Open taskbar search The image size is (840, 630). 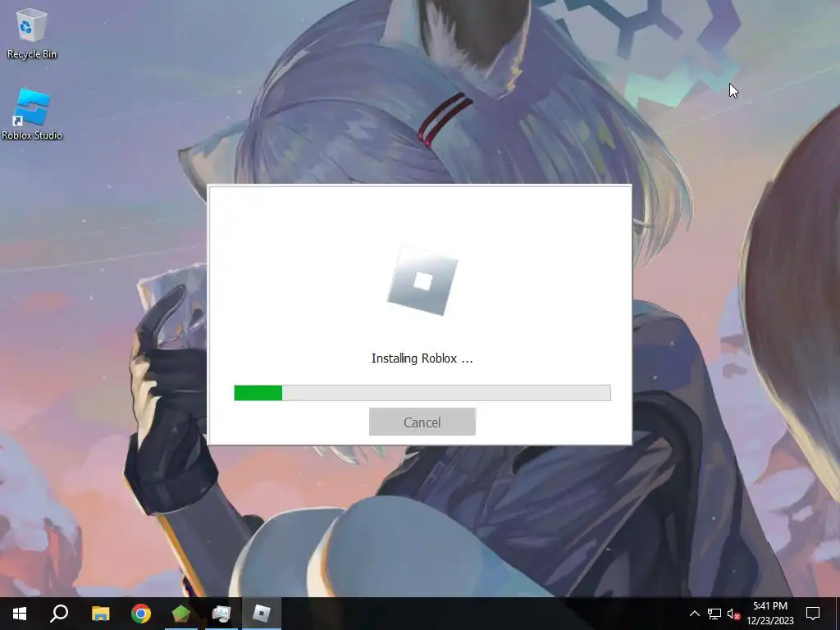(59, 614)
